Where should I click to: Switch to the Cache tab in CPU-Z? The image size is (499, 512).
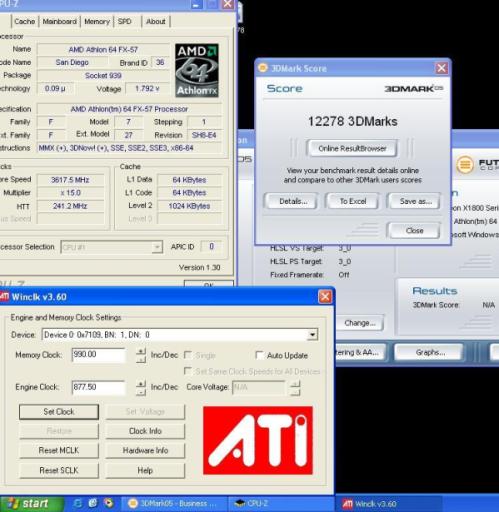[x=25, y=21]
